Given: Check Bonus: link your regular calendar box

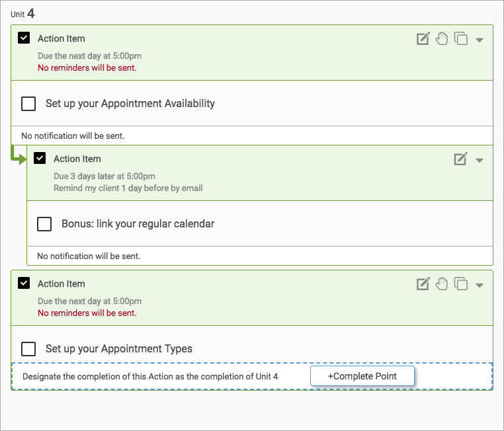Looking at the screenshot, I should (44, 224).
